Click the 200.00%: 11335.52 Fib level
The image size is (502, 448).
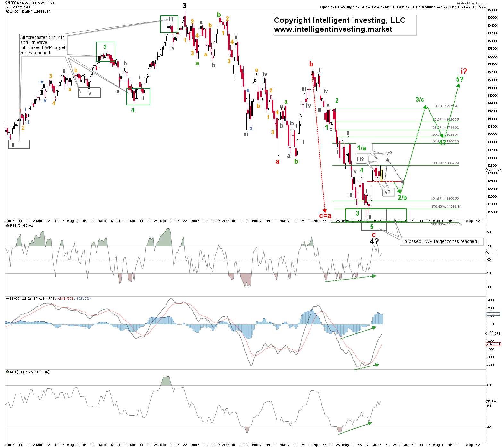tap(446, 224)
